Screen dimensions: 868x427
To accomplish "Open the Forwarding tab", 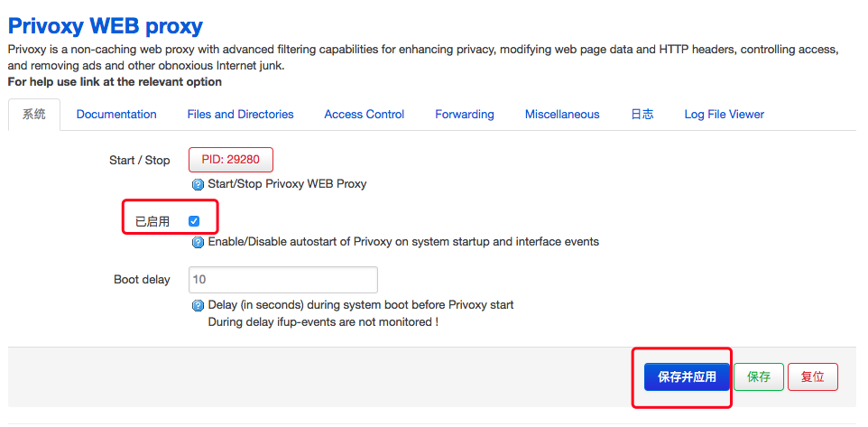I will coord(465,115).
